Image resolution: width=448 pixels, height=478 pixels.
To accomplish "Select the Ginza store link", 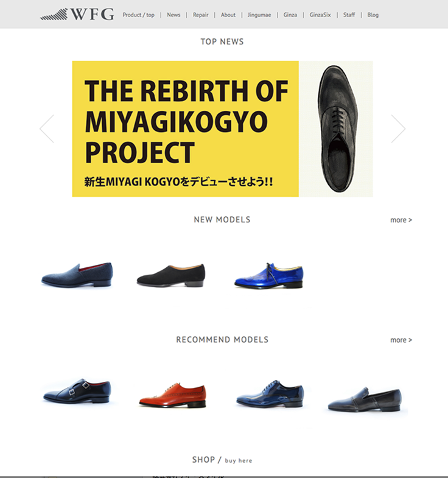I will point(290,15).
